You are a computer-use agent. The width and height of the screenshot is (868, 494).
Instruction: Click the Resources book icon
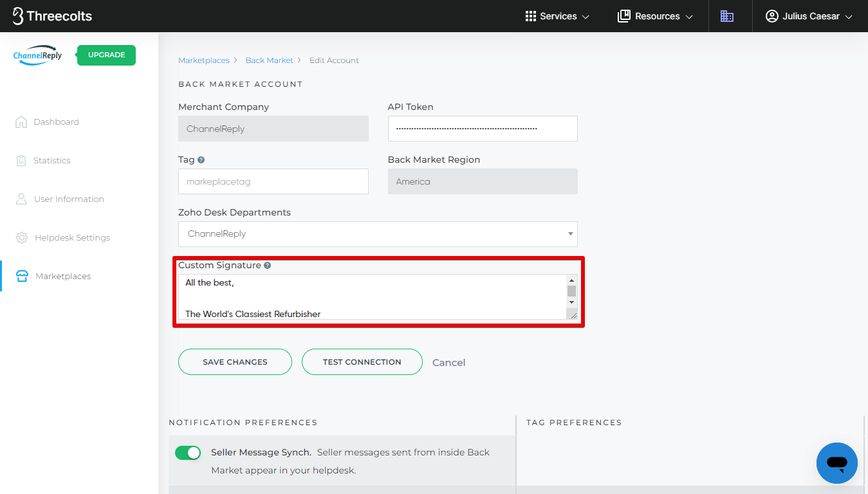tap(624, 16)
